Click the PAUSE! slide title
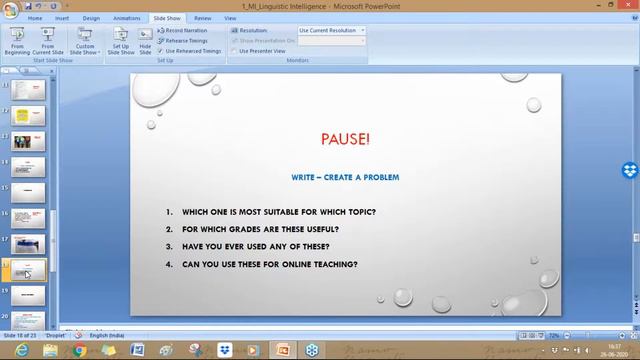Screen dimensions: 640x360 (x=345, y=139)
